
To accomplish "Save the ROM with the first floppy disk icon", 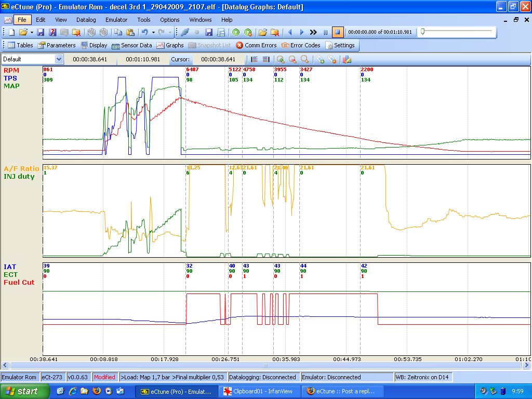I will (41, 32).
